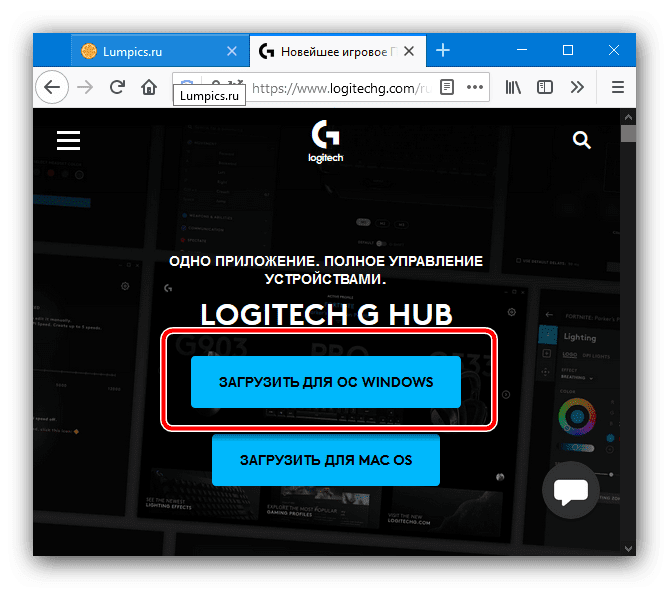This screenshot has width=669, height=589.
Task: Click the "LOGITECH G HUB" heading
Action: pos(326,315)
